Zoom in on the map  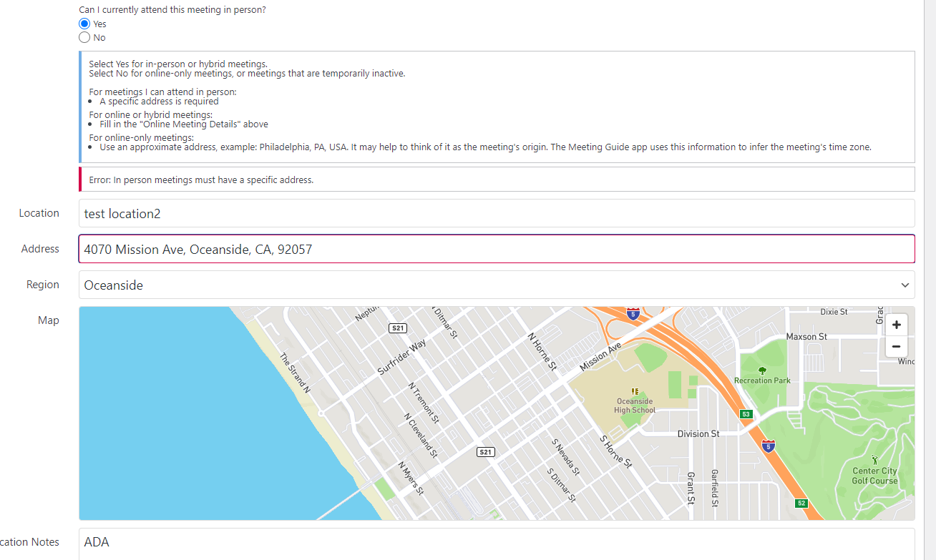pos(896,325)
